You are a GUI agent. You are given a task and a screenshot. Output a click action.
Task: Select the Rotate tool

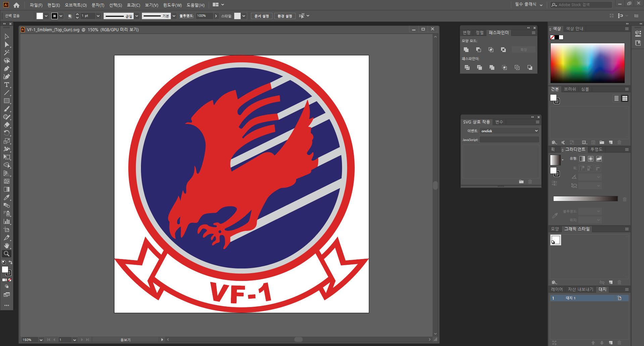tap(7, 133)
